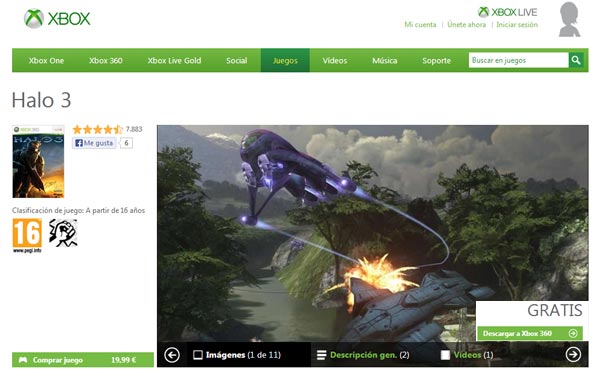Screen dimensions: 600x377
Task: Open the Xbox 360 menu
Action: point(106,60)
